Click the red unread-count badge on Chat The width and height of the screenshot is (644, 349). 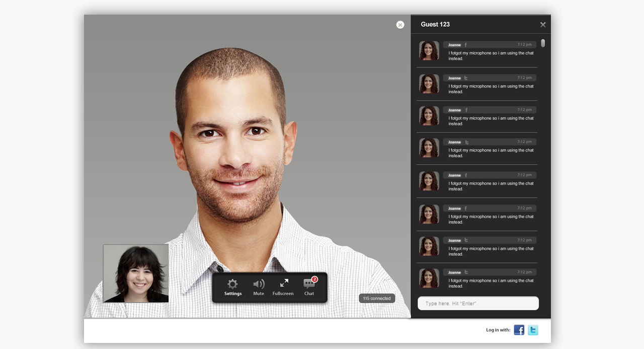click(x=314, y=280)
